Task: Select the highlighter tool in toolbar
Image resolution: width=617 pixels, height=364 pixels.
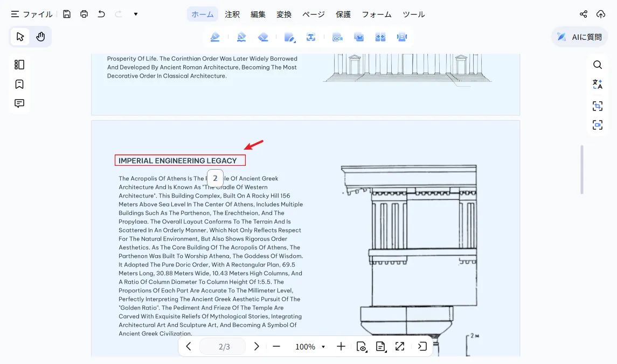Action: [x=215, y=37]
